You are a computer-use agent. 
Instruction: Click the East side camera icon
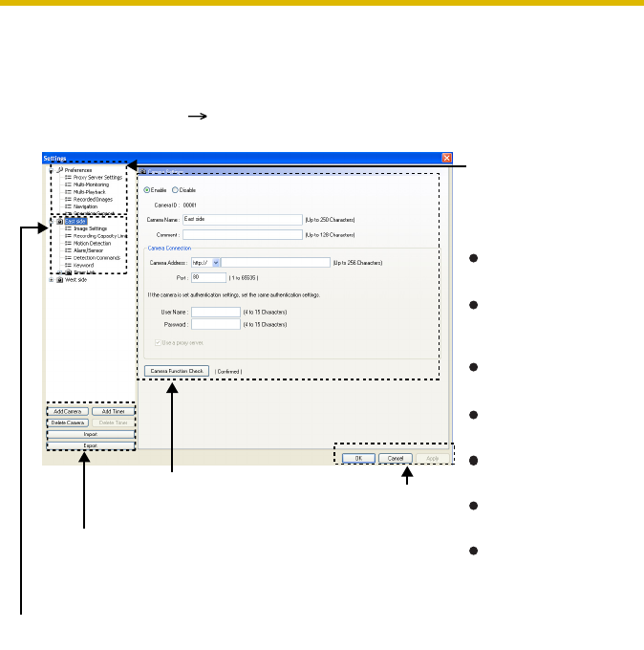tap(59, 221)
